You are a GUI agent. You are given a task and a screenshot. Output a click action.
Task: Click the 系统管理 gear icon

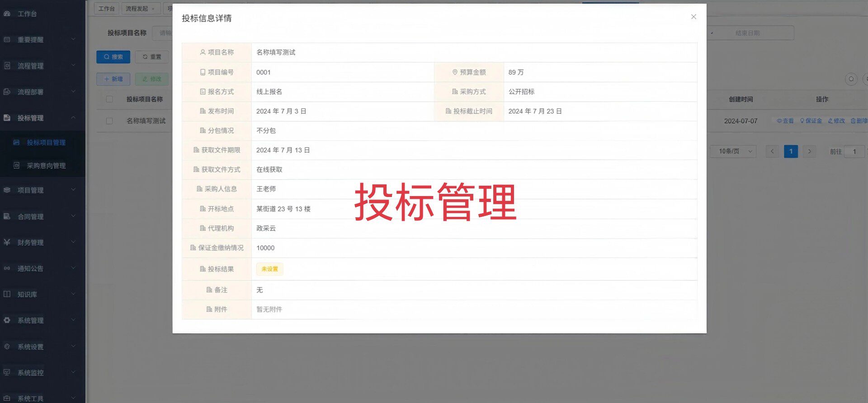pos(7,320)
